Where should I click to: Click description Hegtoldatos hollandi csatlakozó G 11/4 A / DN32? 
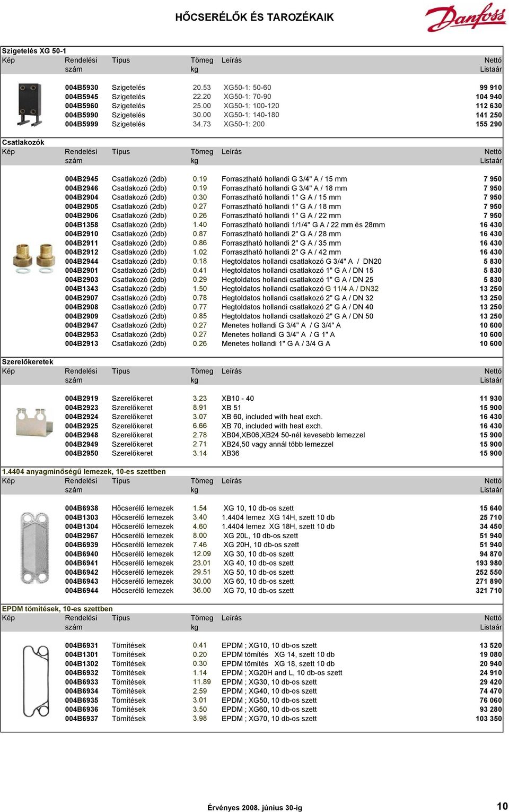[x=300, y=289]
